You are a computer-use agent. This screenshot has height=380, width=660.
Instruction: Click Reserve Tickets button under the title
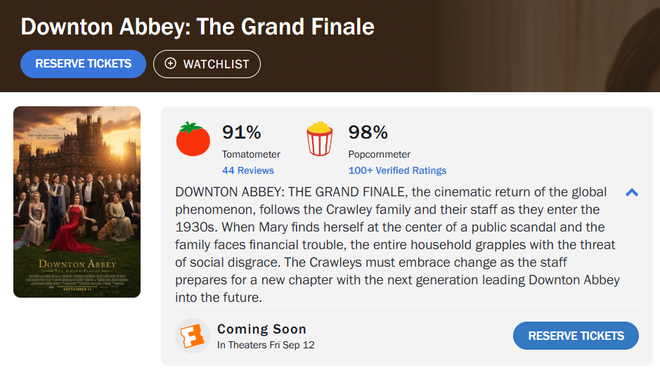click(x=83, y=64)
